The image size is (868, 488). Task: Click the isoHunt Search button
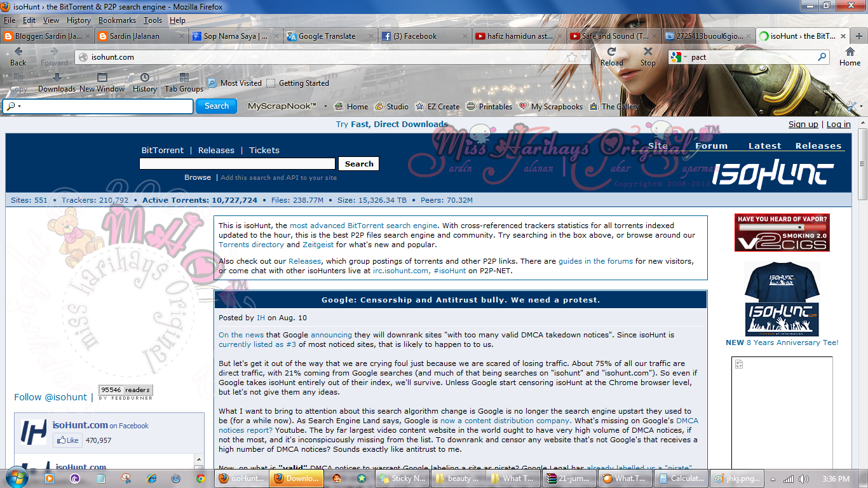(x=359, y=164)
